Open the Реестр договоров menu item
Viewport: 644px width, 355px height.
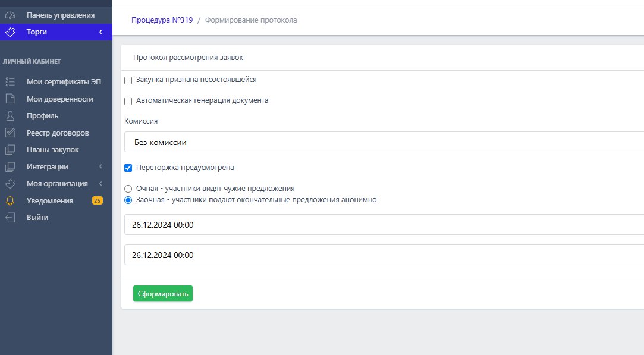[x=58, y=133]
